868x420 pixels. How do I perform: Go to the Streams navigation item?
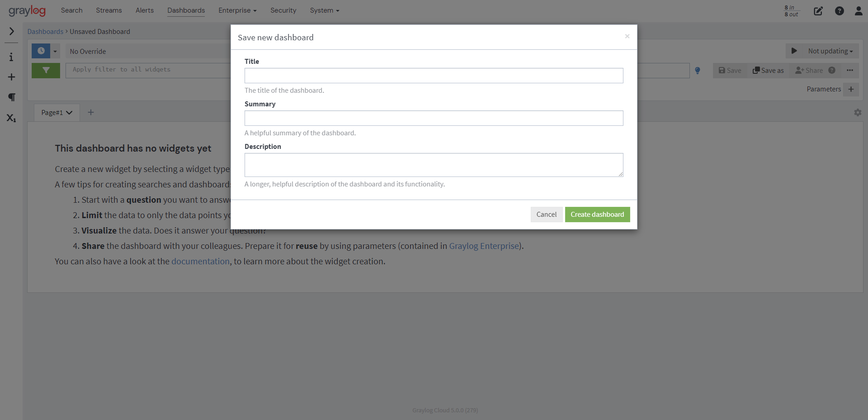tap(109, 10)
